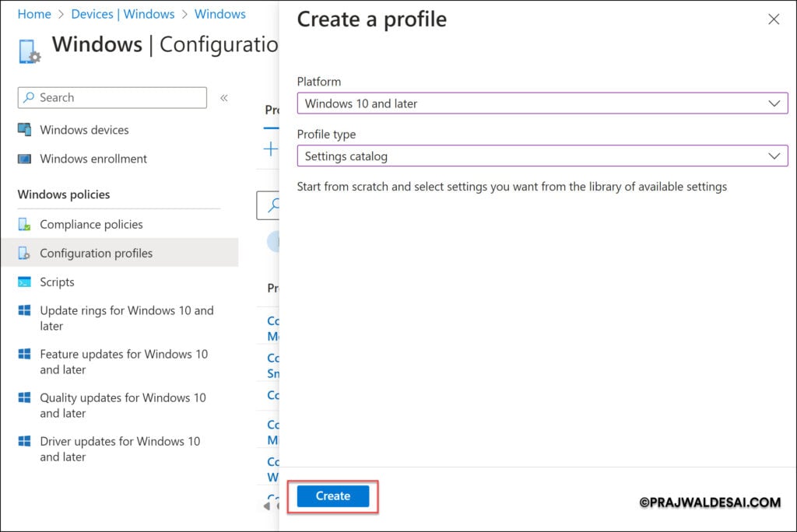Screen dimensions: 797x532
Task: Click the Windows configuration page header icon
Action: (x=29, y=51)
